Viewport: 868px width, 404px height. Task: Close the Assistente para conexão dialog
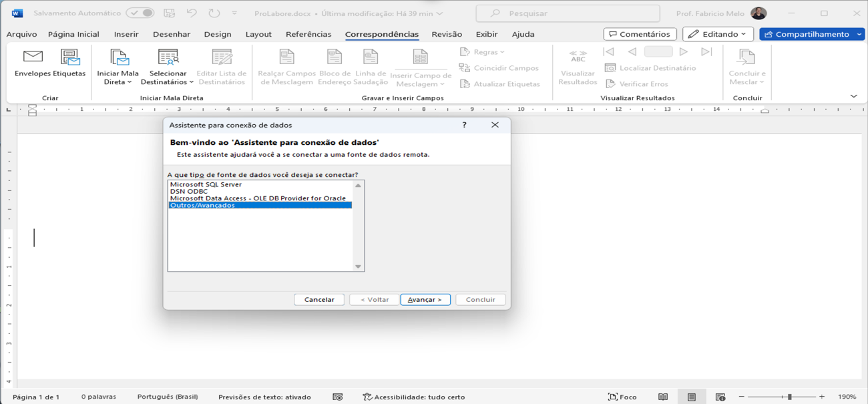[x=495, y=125]
